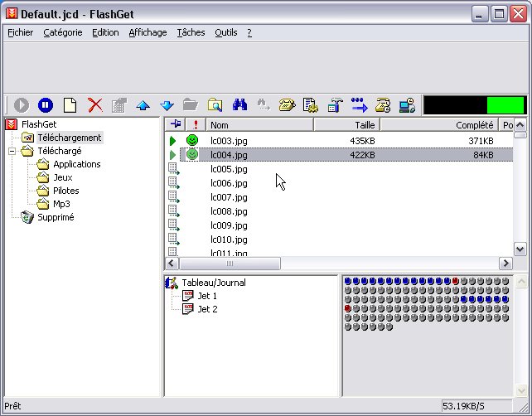Click the green play arrow beside lc003.jpg
Viewport: 532px width, 416px height.
click(x=172, y=141)
